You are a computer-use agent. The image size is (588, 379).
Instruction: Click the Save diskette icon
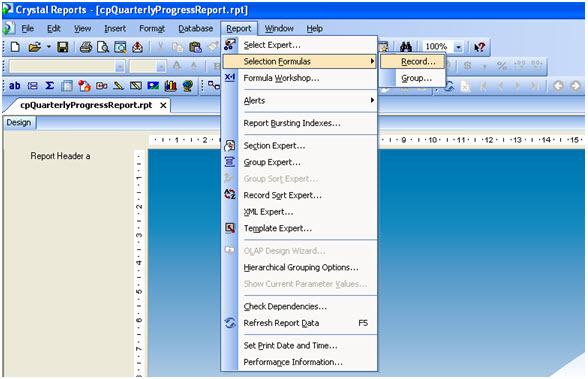[x=62, y=47]
